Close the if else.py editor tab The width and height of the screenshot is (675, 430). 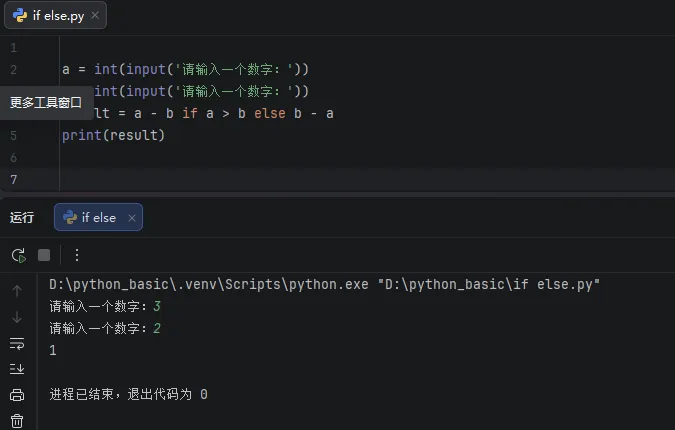95,17
